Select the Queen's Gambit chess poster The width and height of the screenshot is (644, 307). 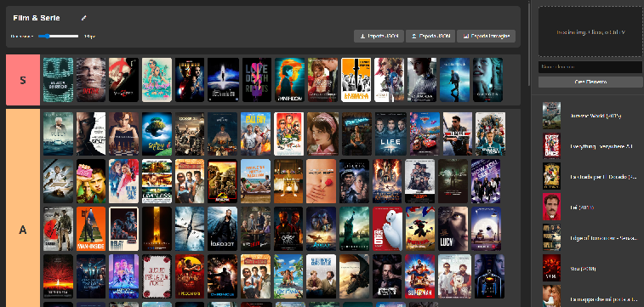(x=123, y=134)
